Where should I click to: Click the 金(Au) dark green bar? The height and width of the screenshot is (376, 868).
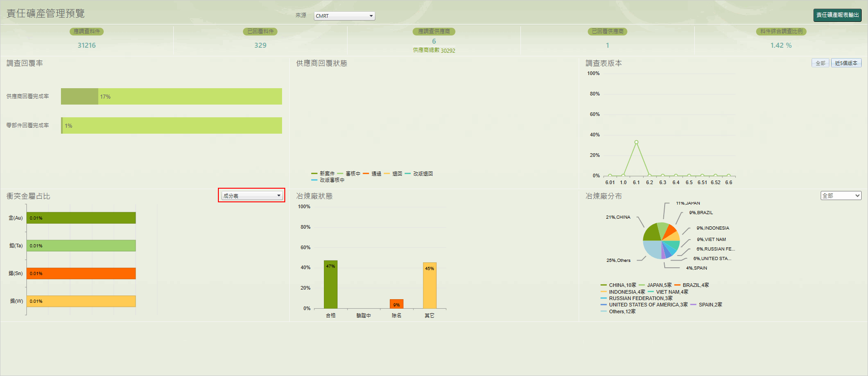point(81,218)
